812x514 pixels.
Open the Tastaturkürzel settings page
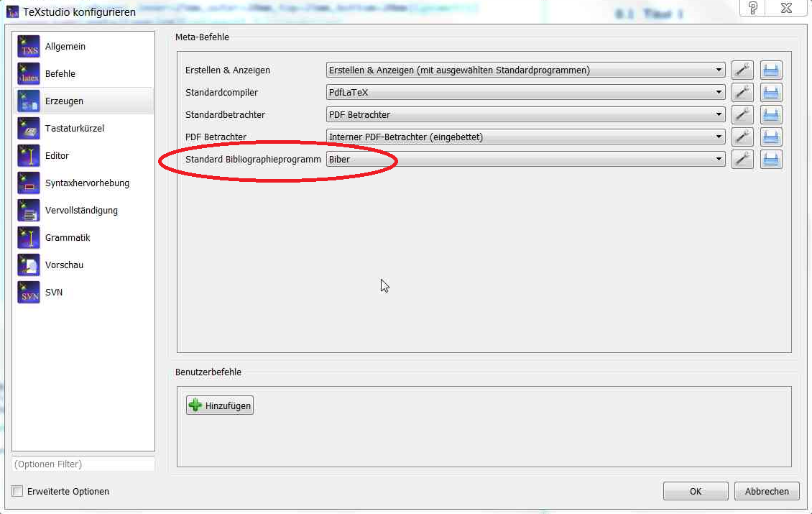point(83,129)
